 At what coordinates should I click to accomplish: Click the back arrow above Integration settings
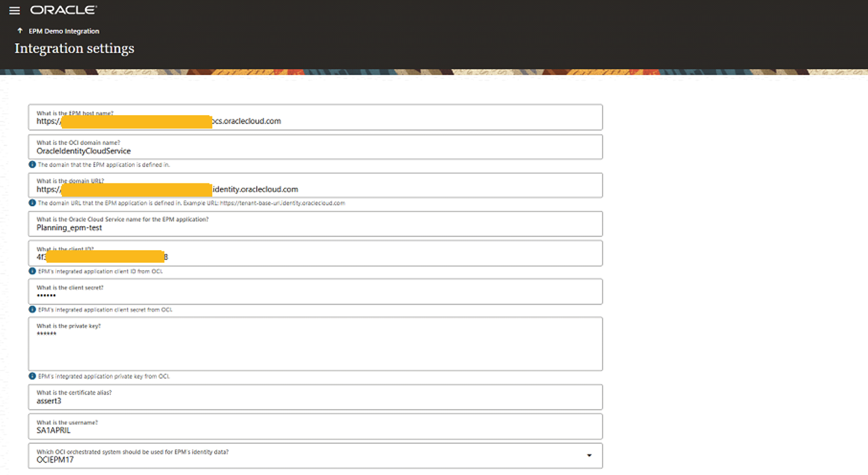[19, 31]
